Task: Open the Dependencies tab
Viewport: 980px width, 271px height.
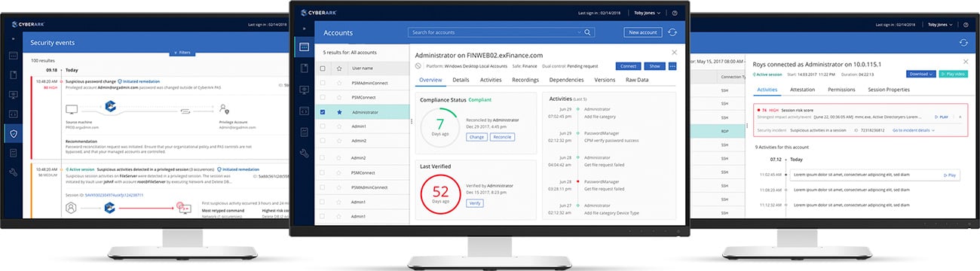Action: point(567,79)
